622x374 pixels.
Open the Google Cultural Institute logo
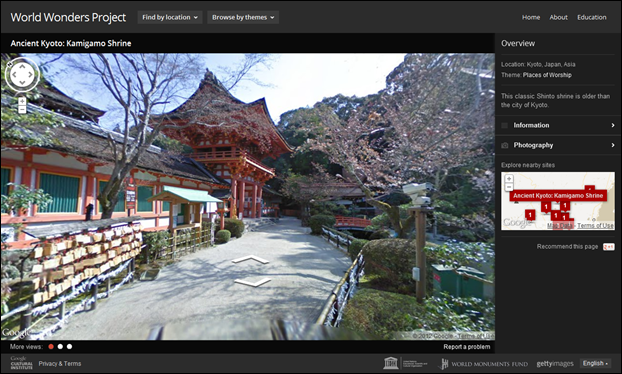coord(21,363)
